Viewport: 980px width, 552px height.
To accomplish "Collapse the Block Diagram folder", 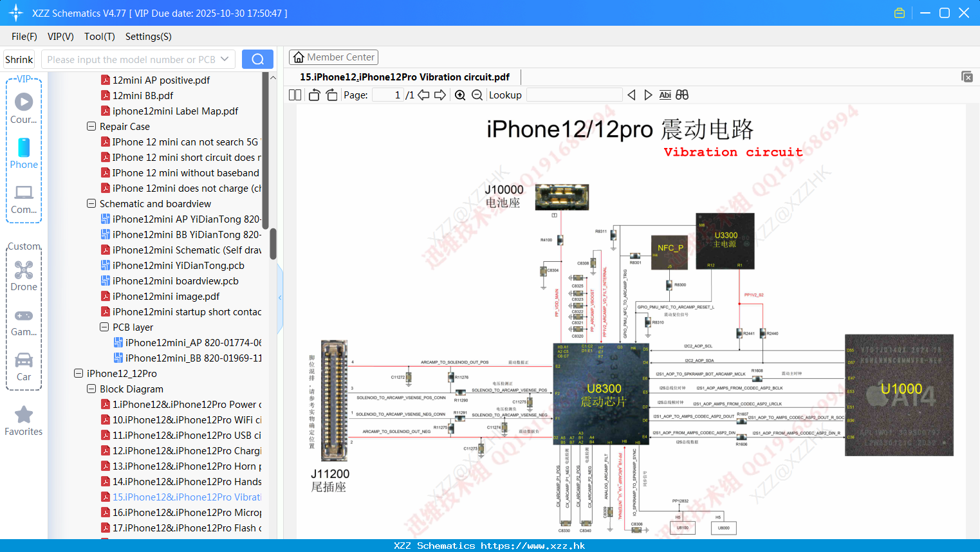I will tap(91, 389).
